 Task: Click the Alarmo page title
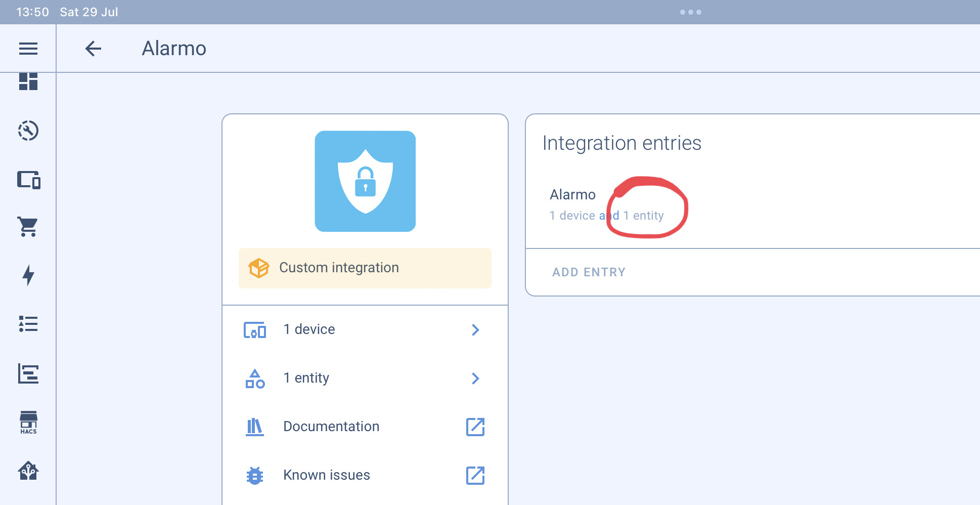(x=174, y=49)
